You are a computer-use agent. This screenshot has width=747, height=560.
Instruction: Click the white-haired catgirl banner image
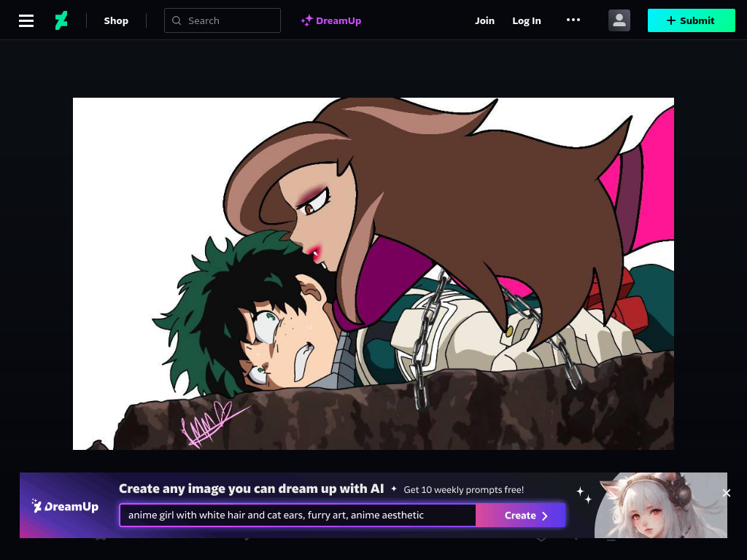coord(661,505)
